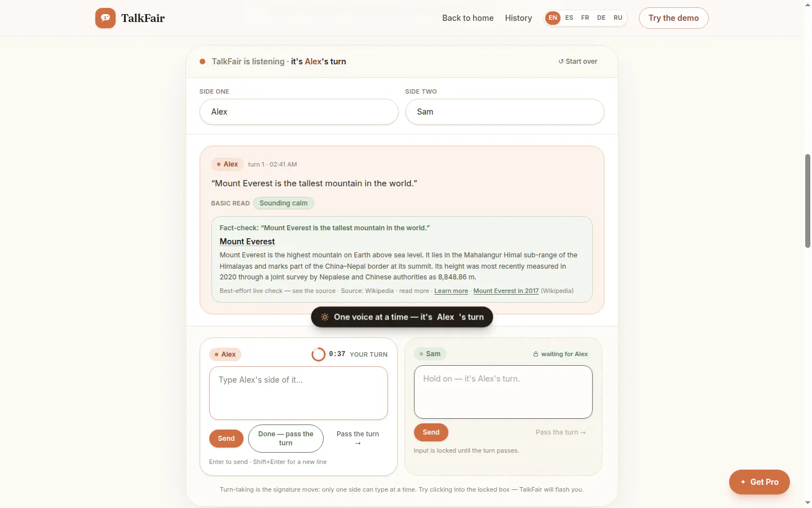Follow the Learn more link
The image size is (812, 508).
coord(451,291)
